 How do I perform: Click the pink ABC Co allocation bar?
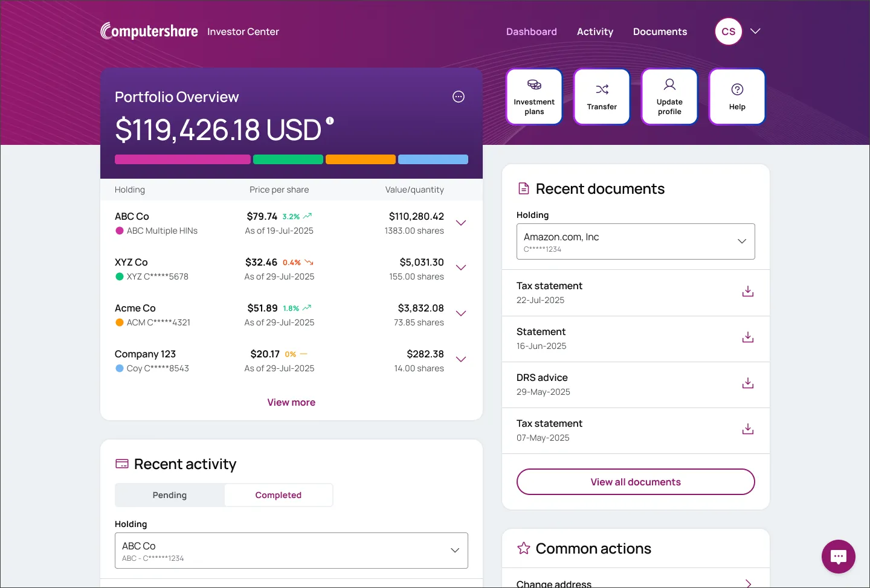click(182, 159)
